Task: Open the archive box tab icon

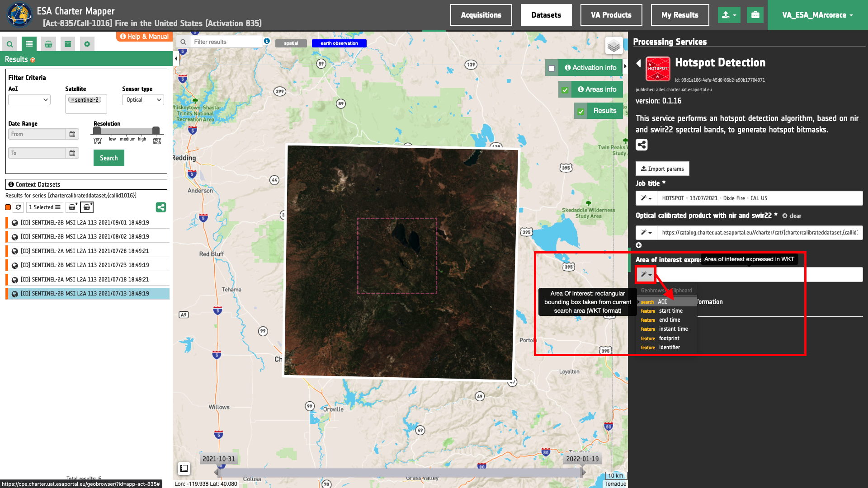Action: [68, 44]
